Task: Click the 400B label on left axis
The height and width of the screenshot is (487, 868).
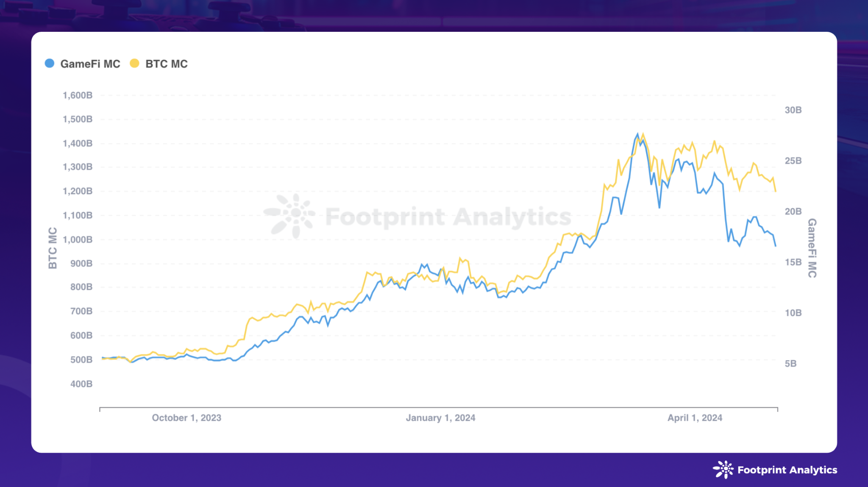Action: tap(81, 384)
